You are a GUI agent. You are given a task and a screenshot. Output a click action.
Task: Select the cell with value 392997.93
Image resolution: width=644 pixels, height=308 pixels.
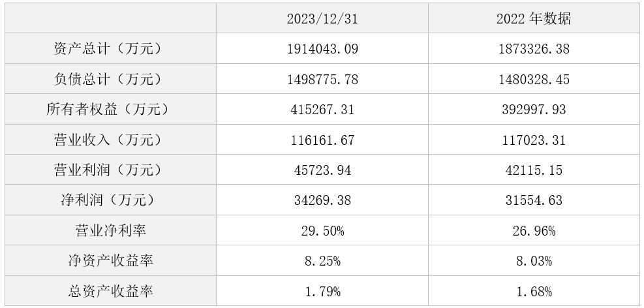coord(534,109)
